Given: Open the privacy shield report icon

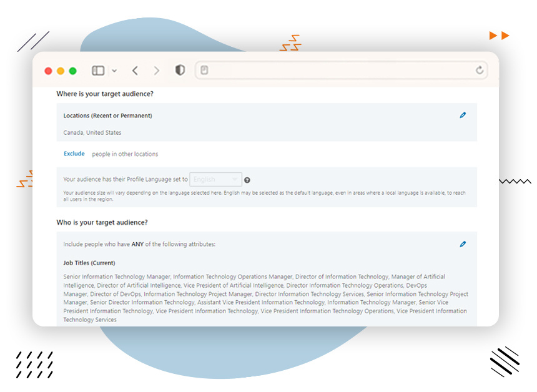Looking at the screenshot, I should (x=180, y=71).
